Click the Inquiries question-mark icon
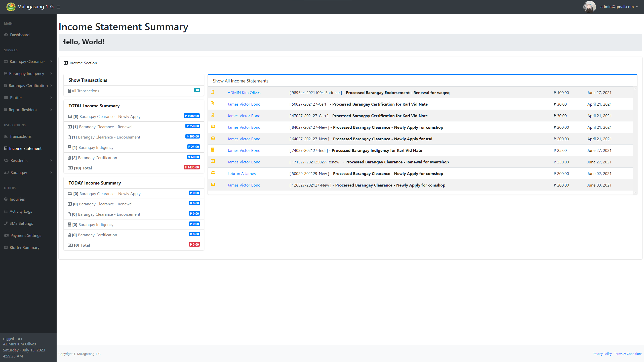 click(6, 199)
